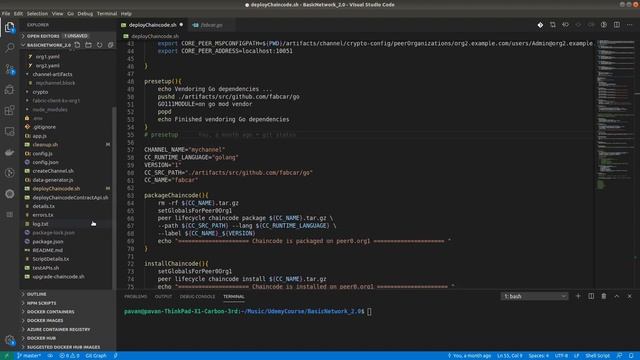The height and width of the screenshot is (360, 640).
Task: Expand the Open Editors section
Action: coord(68,36)
